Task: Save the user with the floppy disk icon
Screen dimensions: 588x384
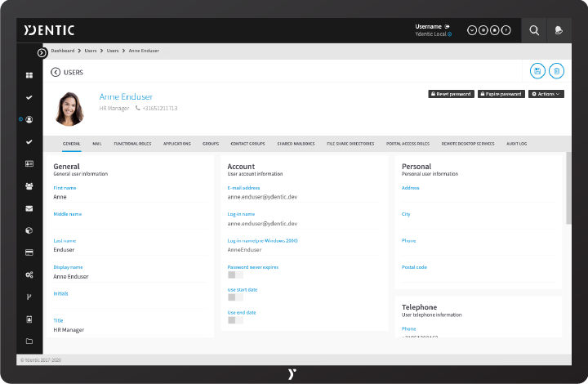Action: pos(537,71)
